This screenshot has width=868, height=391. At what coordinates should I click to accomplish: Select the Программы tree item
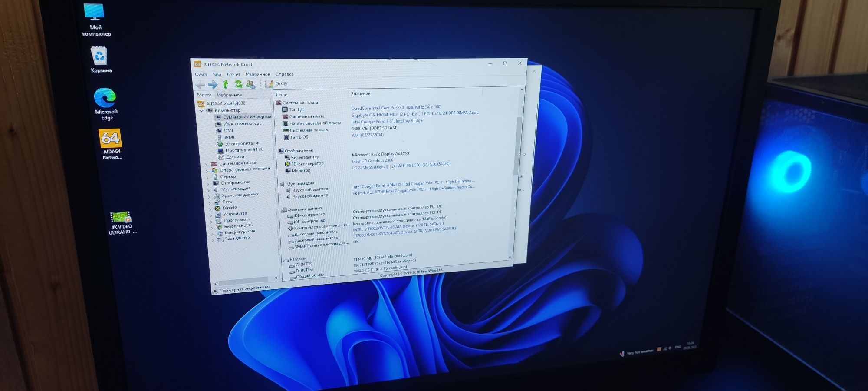coord(233,220)
